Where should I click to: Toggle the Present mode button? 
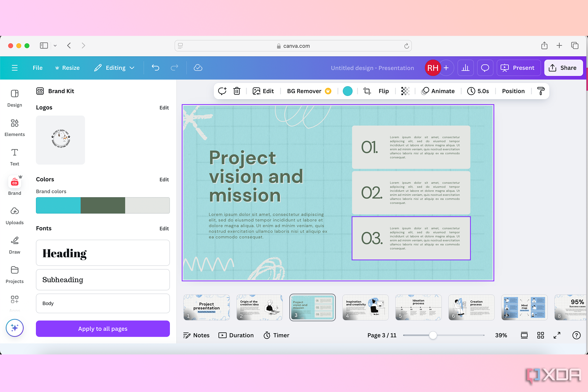click(519, 67)
